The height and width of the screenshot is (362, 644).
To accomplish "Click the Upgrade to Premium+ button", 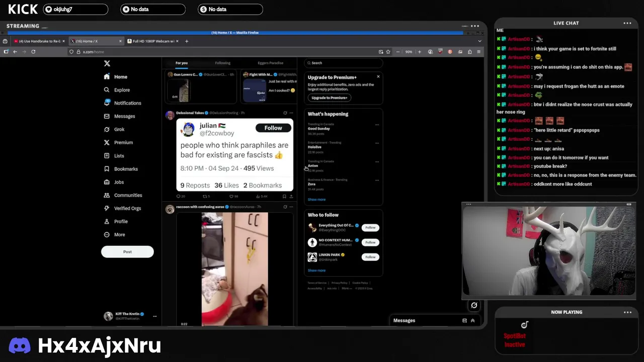I will click(x=329, y=98).
